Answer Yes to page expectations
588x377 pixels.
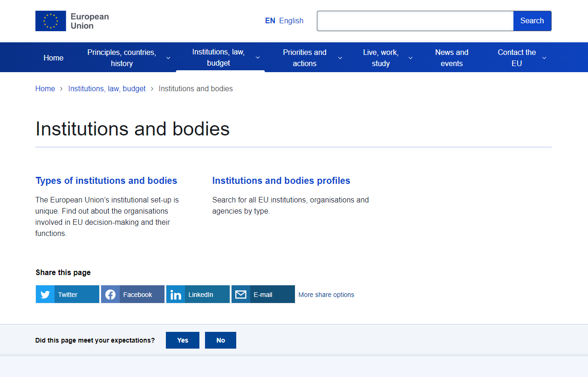tap(183, 340)
